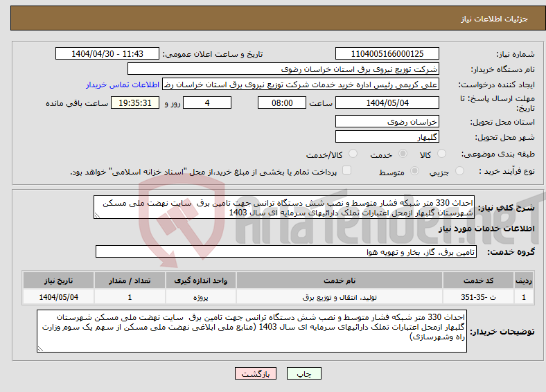546x392 pixels.
Task: Click service code cell ت -35-351
Action: click(479, 297)
